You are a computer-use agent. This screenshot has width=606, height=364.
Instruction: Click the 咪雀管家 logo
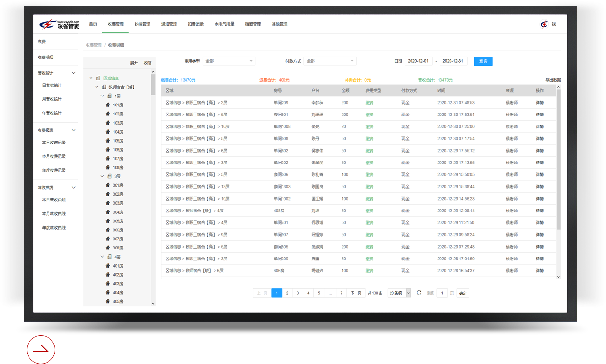59,24
